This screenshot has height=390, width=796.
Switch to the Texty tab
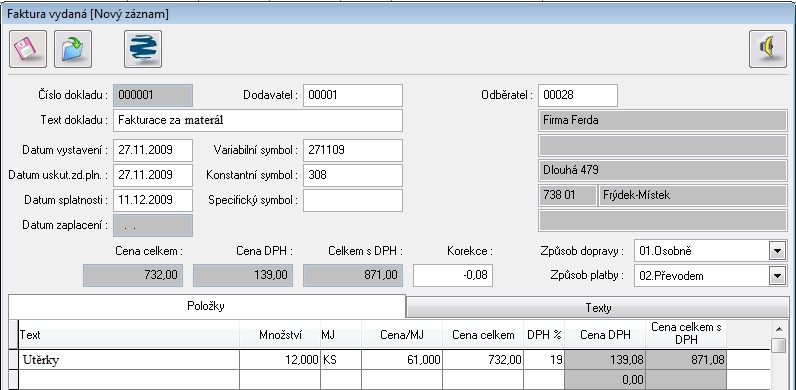[598, 308]
